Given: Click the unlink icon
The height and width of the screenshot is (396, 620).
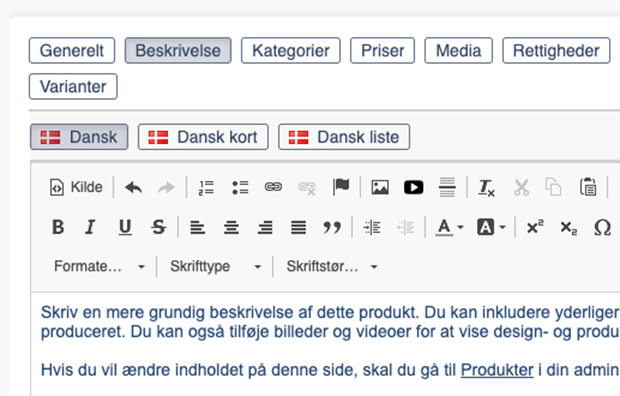Looking at the screenshot, I should [x=307, y=187].
